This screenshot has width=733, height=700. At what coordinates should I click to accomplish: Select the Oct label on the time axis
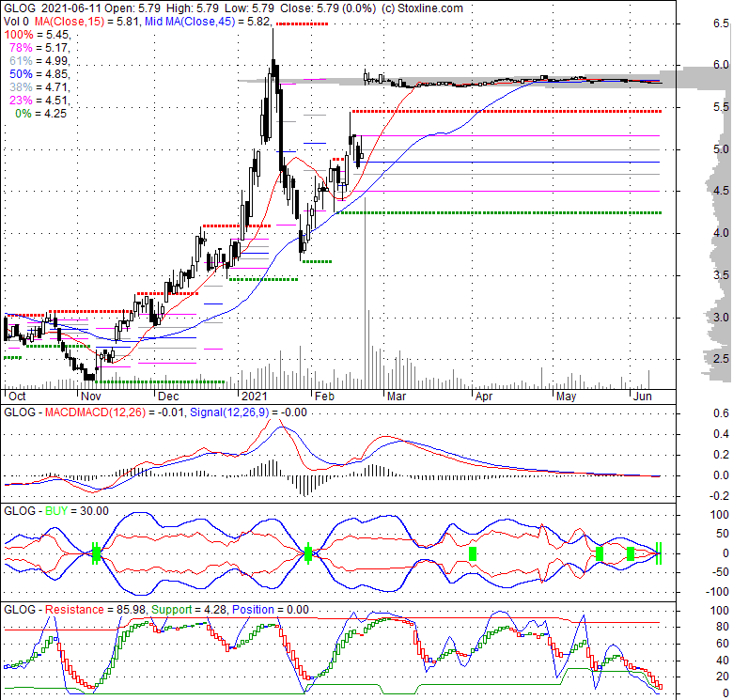pyautogui.click(x=17, y=397)
